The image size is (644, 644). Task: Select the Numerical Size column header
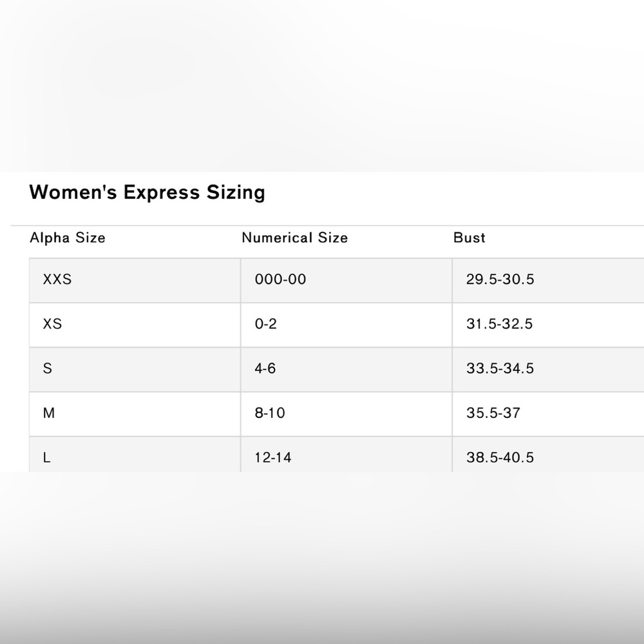click(294, 238)
